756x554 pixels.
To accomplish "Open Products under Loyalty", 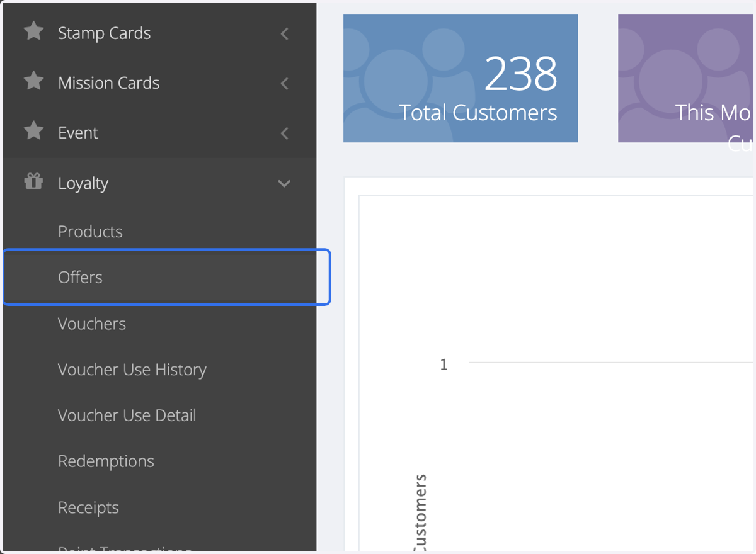I will pyautogui.click(x=90, y=232).
